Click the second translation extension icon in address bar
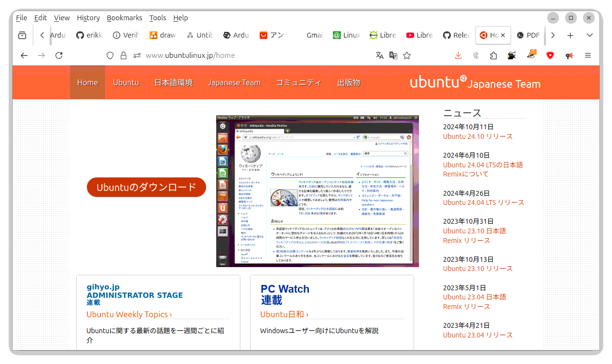This screenshot has width=612, height=364. pos(393,55)
